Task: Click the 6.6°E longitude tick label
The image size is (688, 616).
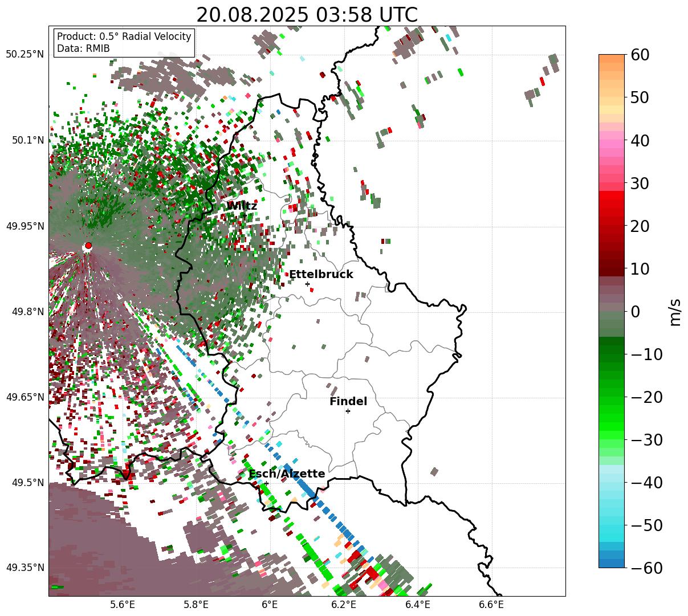Action: (x=491, y=605)
